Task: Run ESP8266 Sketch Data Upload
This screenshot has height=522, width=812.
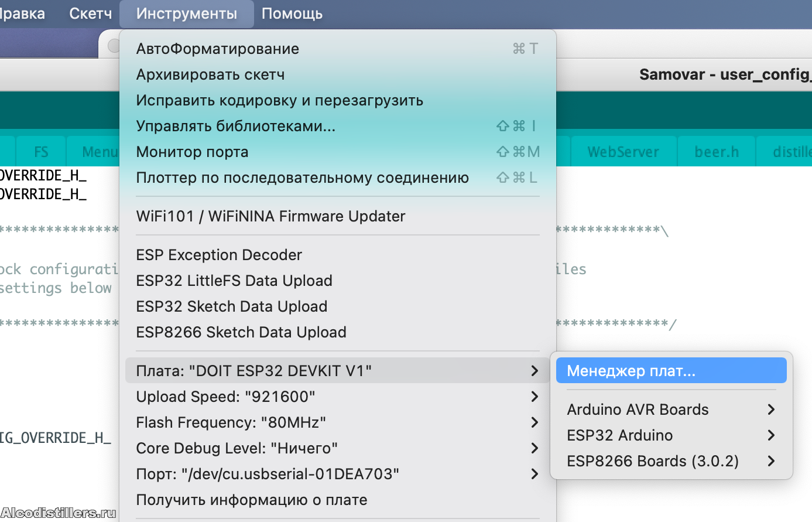Action: 337,332
